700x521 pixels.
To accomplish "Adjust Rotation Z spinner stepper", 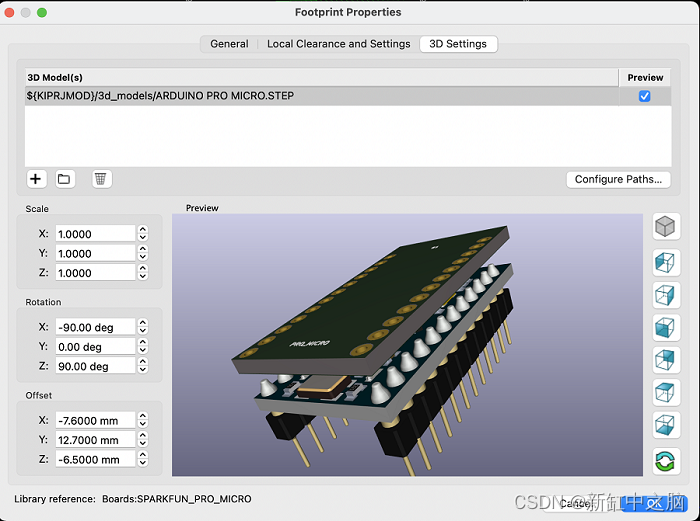I will tap(143, 366).
